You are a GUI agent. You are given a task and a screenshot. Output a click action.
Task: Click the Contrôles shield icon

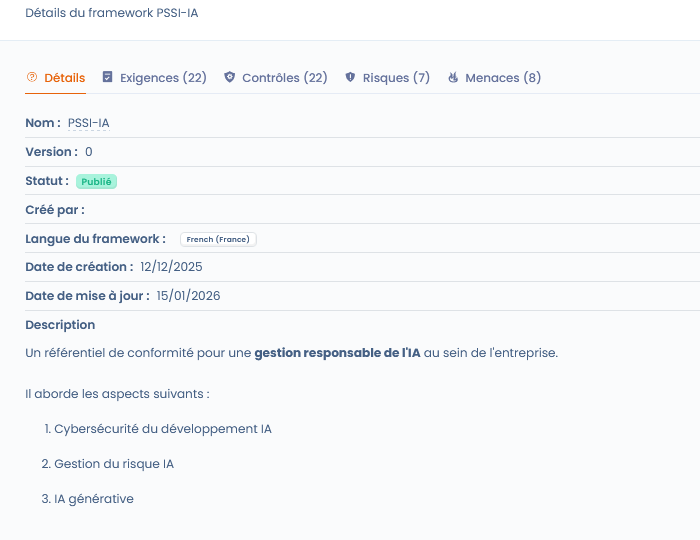(x=230, y=78)
